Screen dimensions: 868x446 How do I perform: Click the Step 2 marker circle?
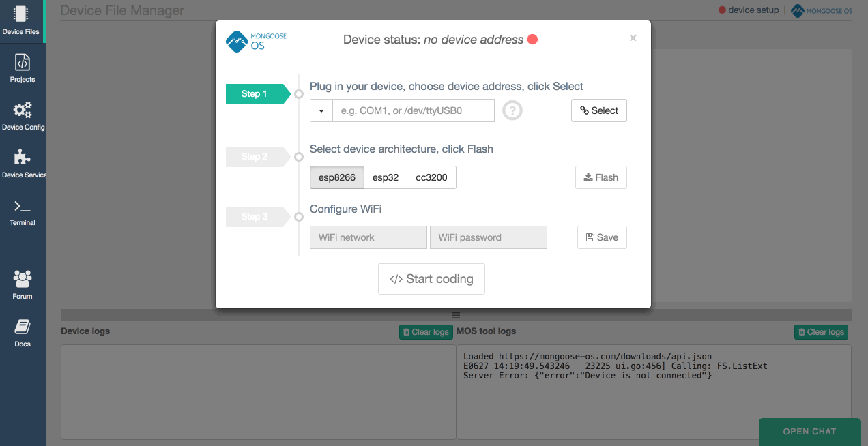pyautogui.click(x=298, y=156)
